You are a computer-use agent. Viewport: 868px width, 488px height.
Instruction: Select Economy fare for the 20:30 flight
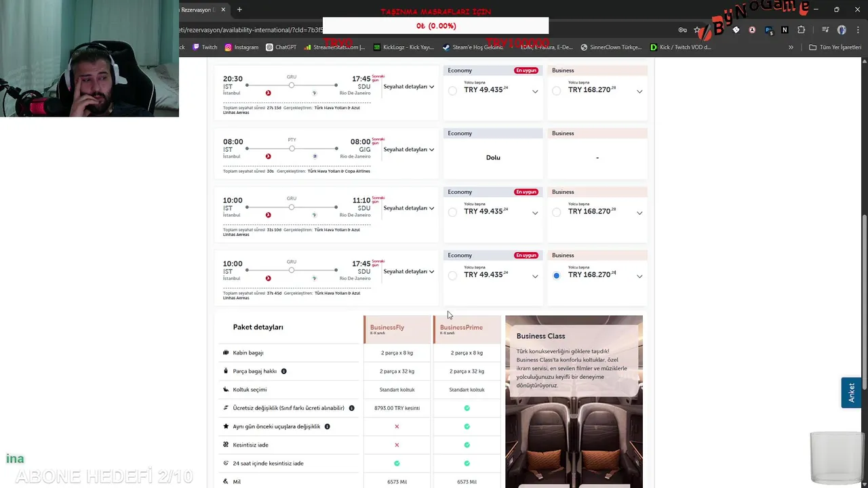tap(452, 91)
